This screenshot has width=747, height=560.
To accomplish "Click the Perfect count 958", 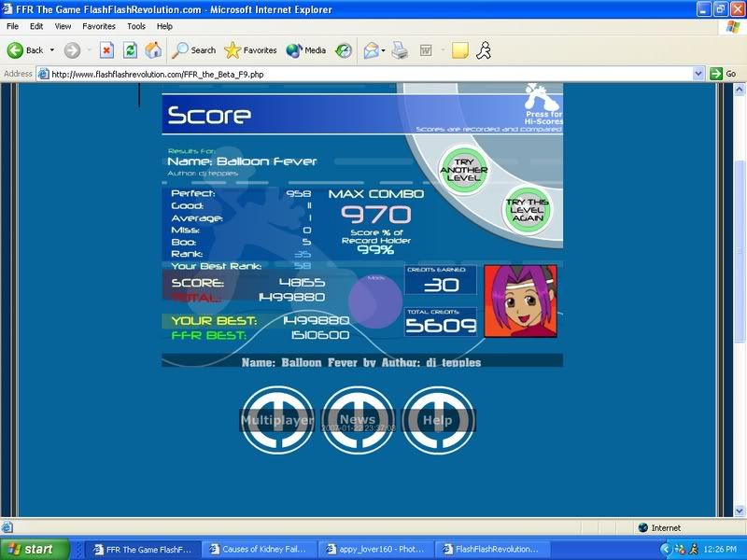I will (x=298, y=193).
